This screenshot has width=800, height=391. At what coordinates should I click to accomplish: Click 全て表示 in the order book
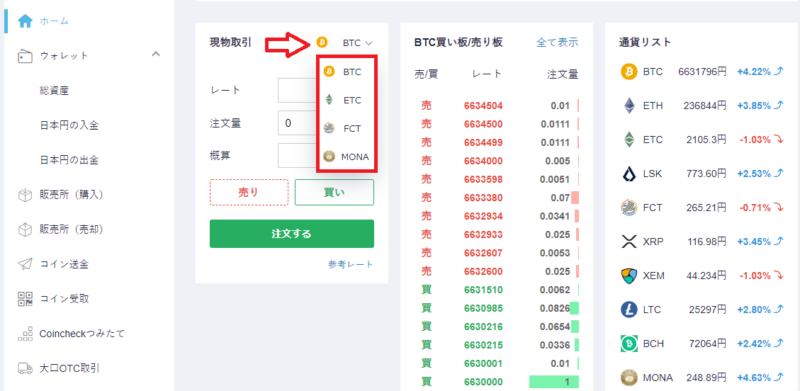tap(557, 42)
